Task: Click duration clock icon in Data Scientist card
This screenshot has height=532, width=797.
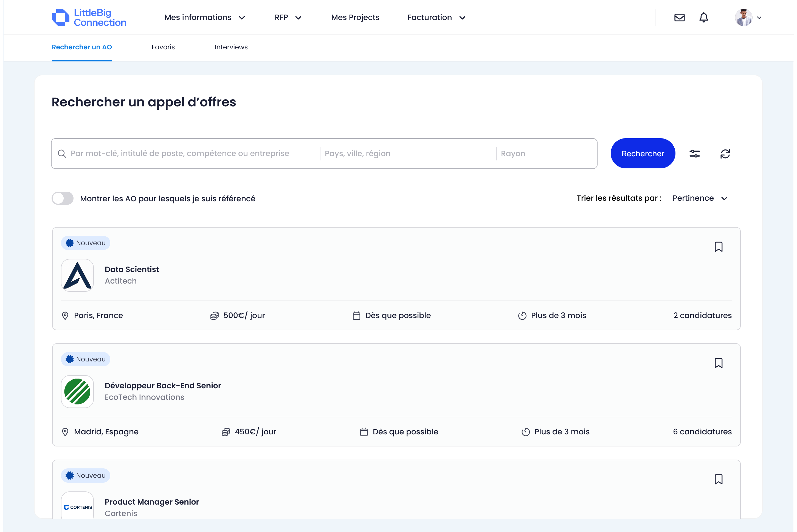Action: point(522,316)
